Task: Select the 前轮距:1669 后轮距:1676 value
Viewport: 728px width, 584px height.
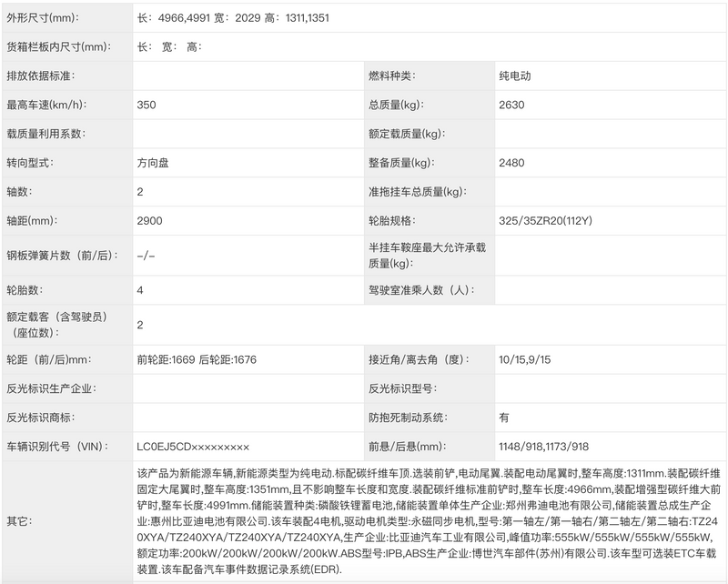Action: click(x=197, y=359)
